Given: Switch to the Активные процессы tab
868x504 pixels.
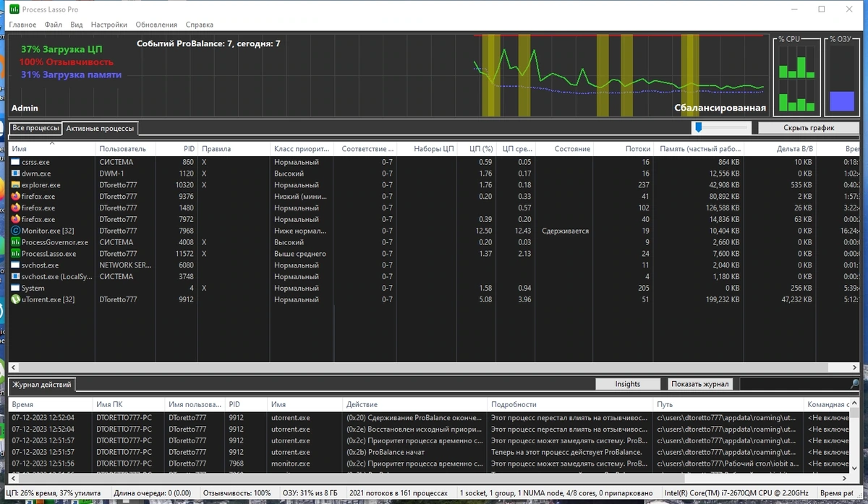Looking at the screenshot, I should tap(100, 129).
